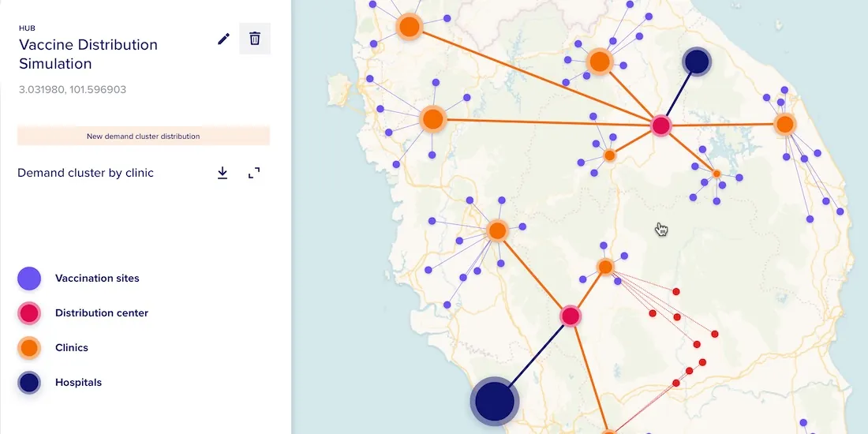868x434 pixels.
Task: Select the Hospitals legend label
Action: [x=78, y=383]
